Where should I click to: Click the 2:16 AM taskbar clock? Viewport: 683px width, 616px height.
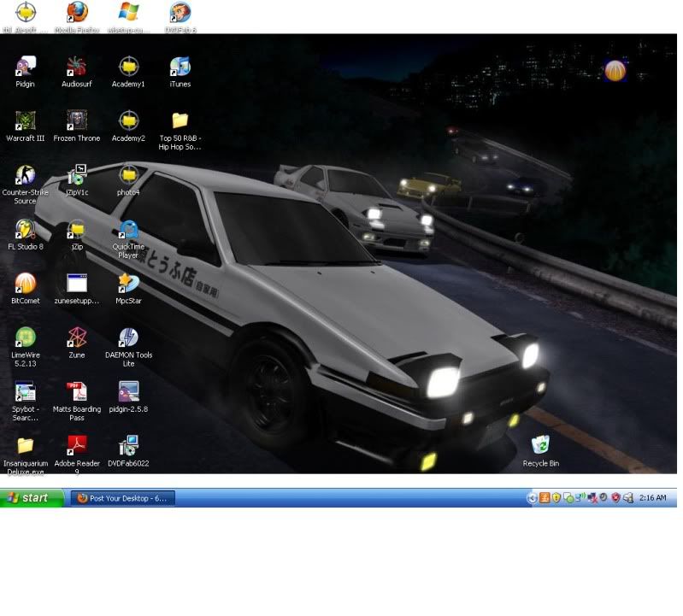tap(652, 497)
